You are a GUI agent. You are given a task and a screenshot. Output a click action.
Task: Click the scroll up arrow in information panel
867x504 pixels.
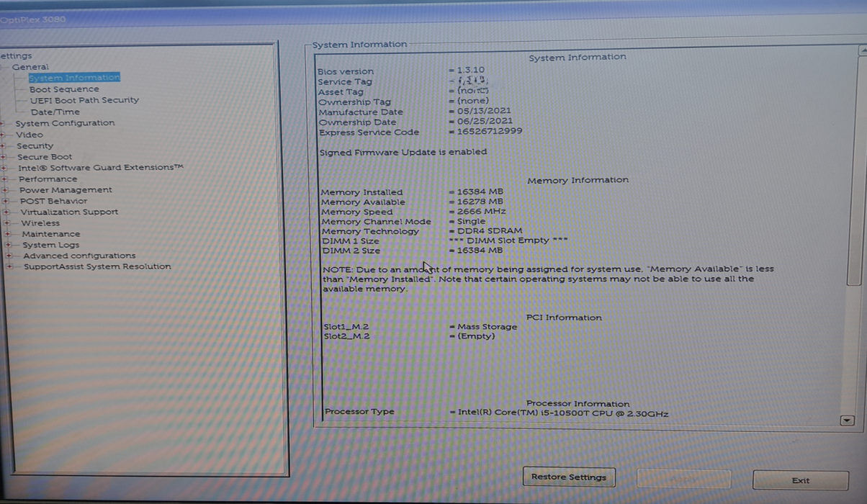(863, 50)
